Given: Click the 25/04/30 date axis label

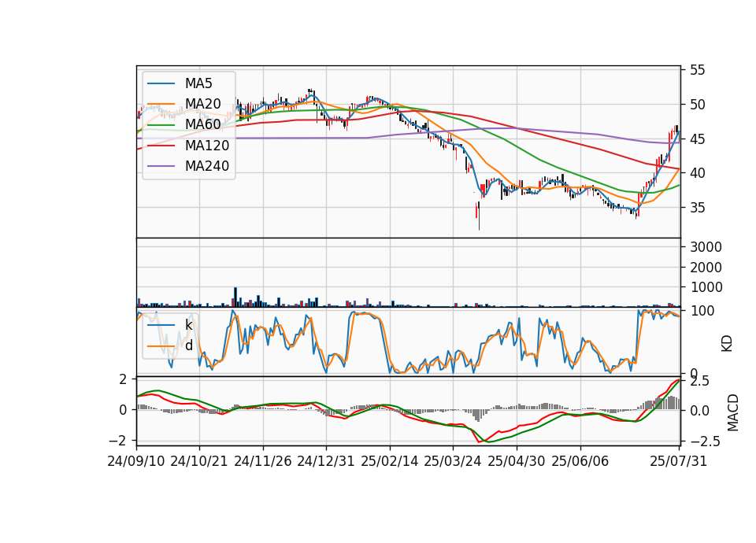Looking at the screenshot, I should [517, 461].
